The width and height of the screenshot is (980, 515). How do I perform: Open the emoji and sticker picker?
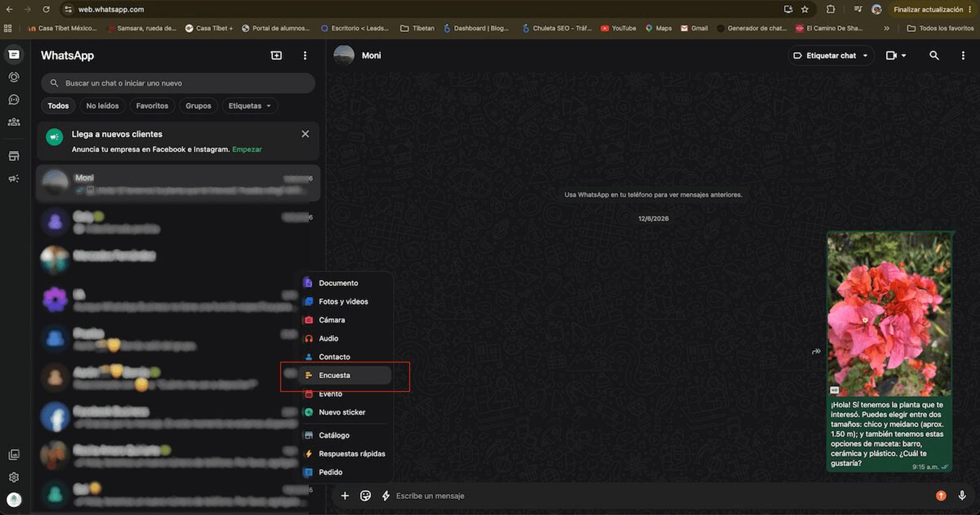click(x=365, y=496)
